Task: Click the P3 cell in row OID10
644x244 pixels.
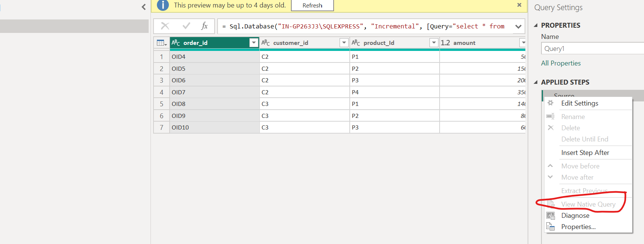Action: 395,127
